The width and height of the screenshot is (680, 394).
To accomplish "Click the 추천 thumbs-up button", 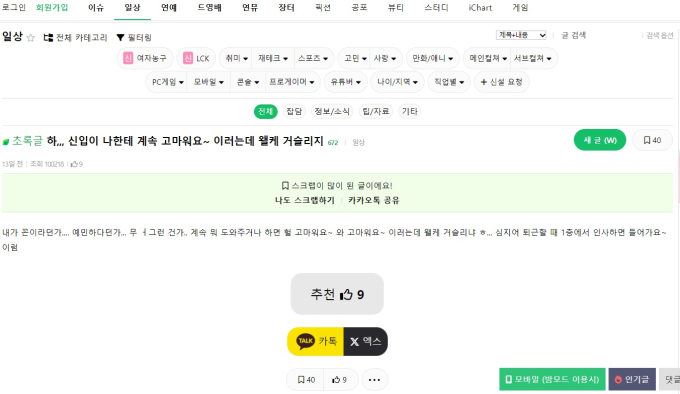I will tap(337, 294).
